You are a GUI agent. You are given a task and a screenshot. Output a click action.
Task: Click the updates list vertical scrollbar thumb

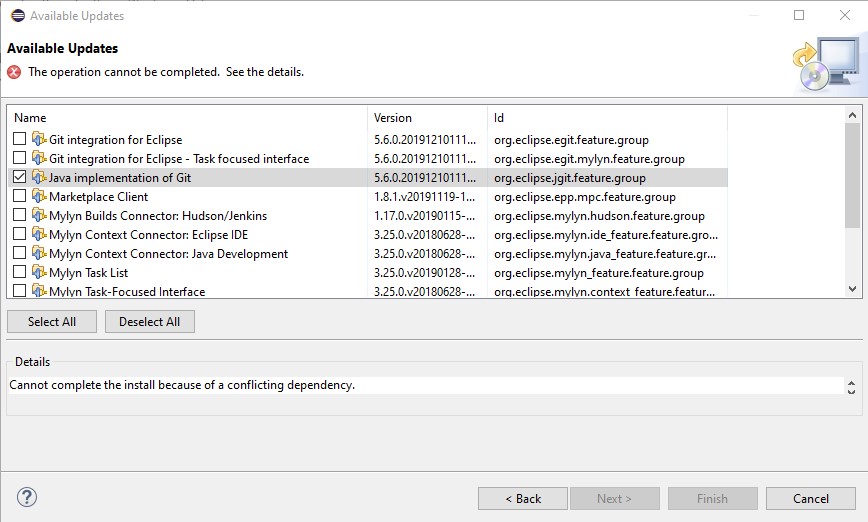coord(852,175)
